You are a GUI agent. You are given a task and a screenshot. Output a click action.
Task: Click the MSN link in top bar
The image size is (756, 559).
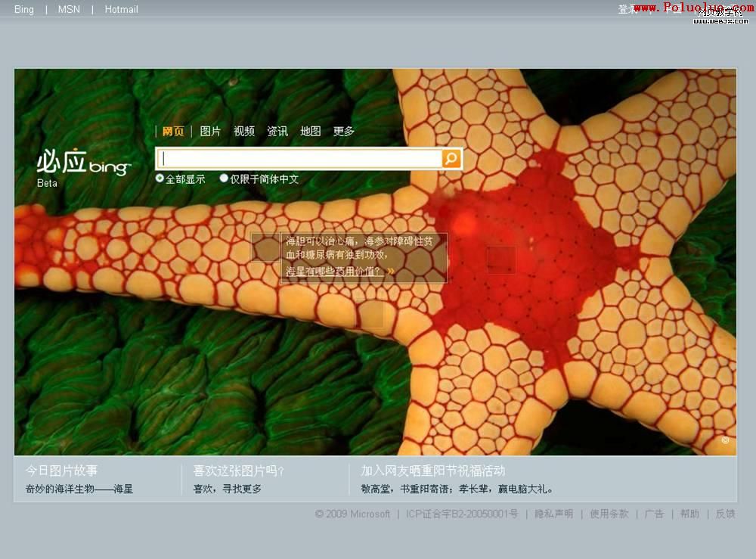coord(69,10)
